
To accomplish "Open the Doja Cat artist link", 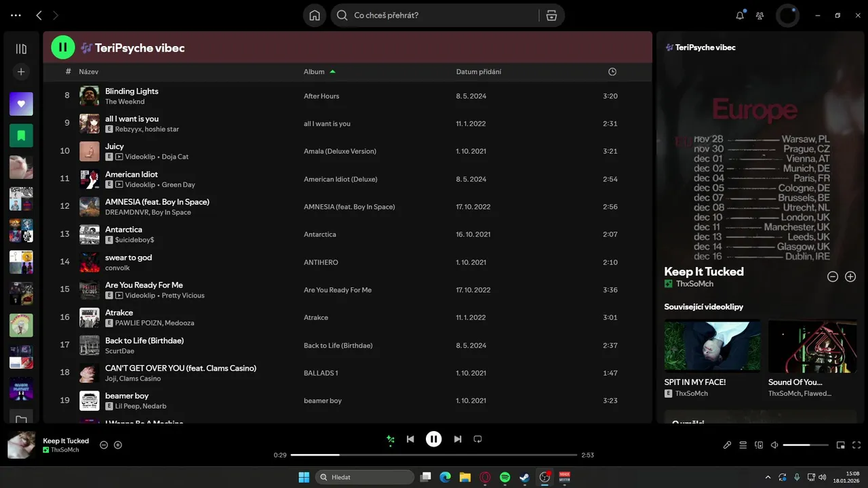I will (175, 157).
